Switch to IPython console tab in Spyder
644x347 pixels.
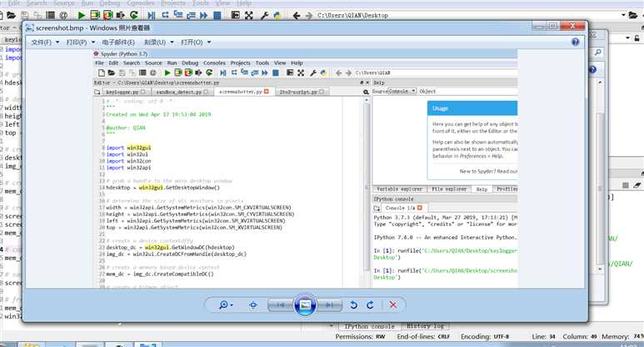click(x=369, y=326)
